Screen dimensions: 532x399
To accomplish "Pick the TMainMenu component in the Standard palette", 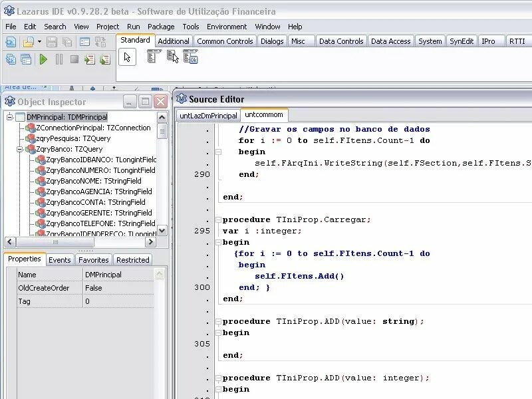I will click(154, 57).
